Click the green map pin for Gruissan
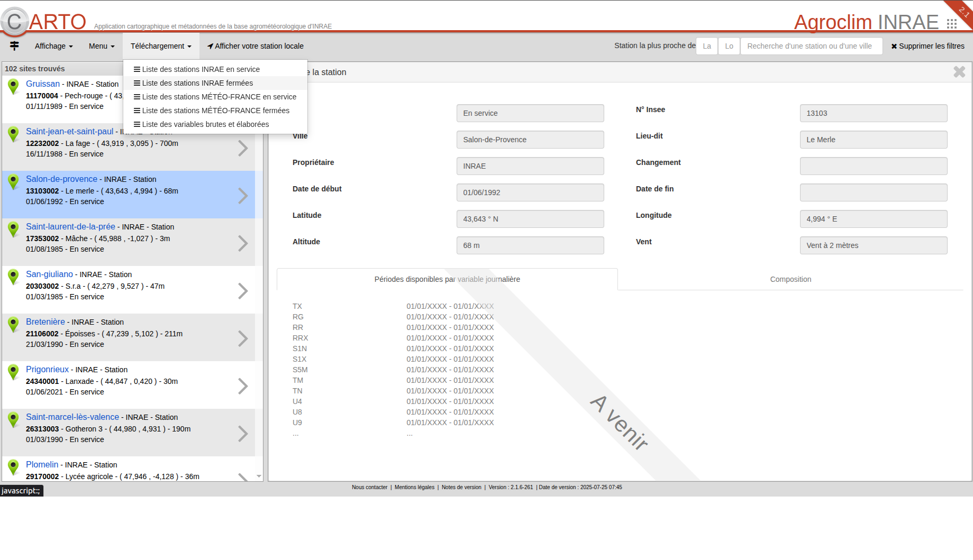 [x=14, y=86]
